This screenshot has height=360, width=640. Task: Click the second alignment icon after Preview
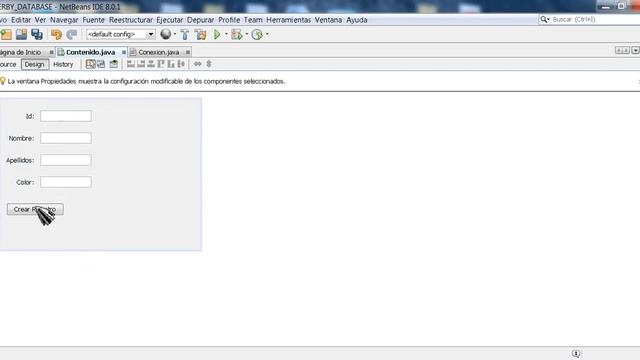click(x=141, y=64)
